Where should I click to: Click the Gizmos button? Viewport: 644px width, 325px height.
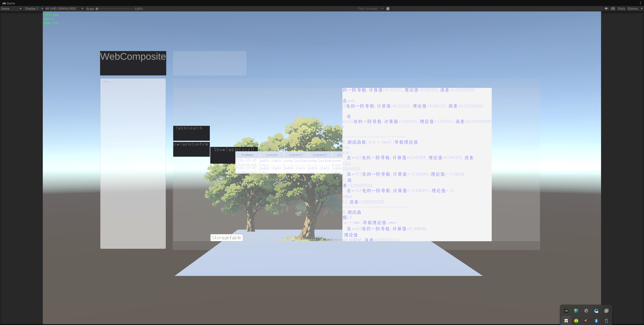[x=632, y=9]
